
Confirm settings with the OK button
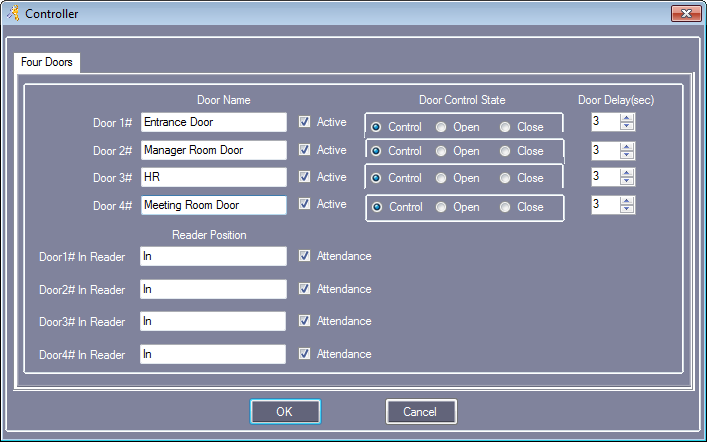pos(285,411)
